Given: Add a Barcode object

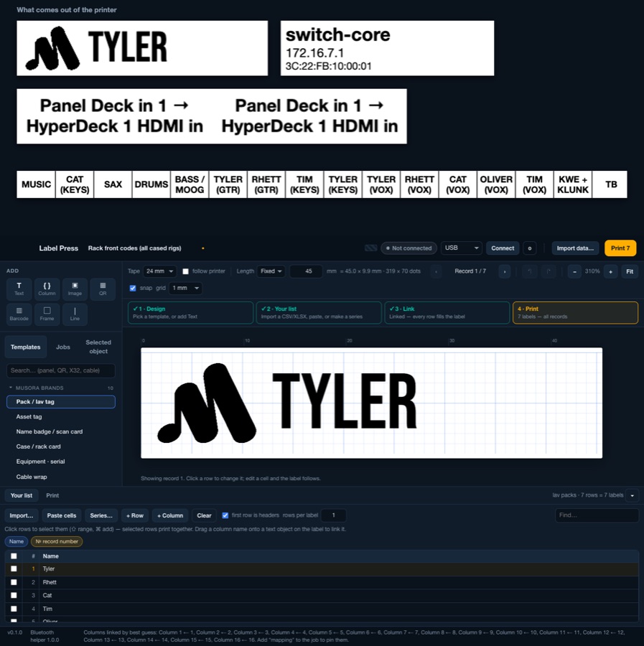Looking at the screenshot, I should point(19,314).
